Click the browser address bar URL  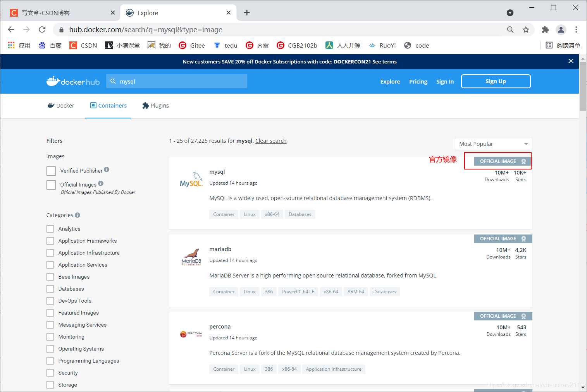coord(146,29)
